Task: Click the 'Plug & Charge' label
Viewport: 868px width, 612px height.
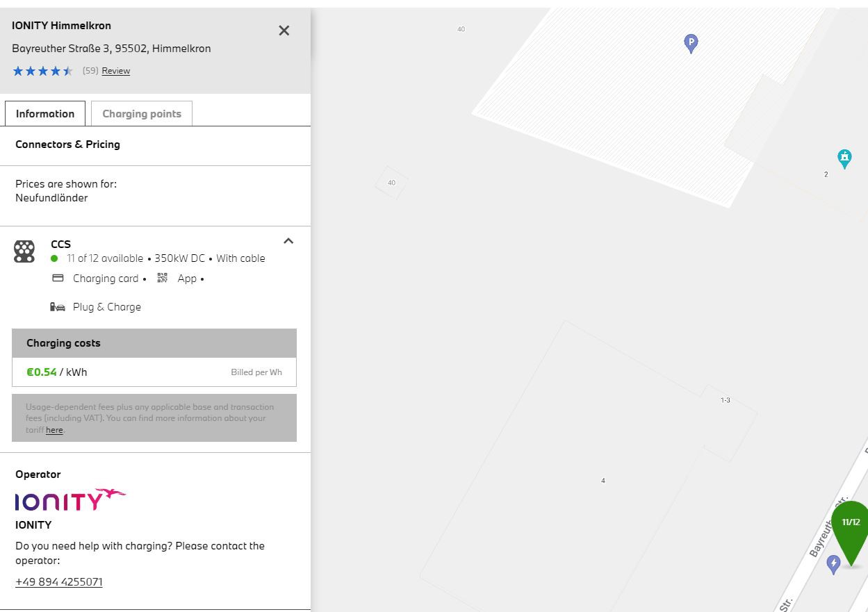Action: pos(107,307)
